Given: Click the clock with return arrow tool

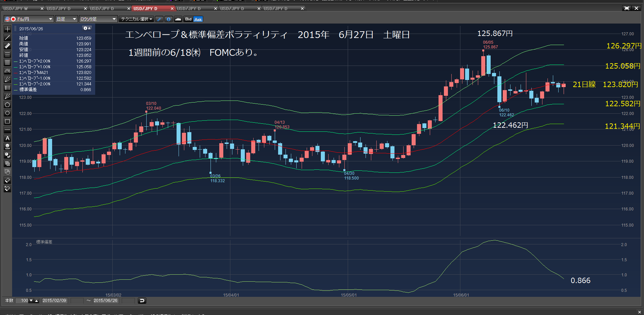Looking at the screenshot, I should click(x=7, y=155).
